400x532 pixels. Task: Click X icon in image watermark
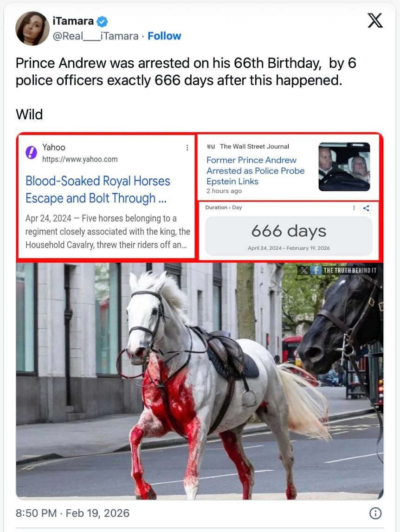click(304, 271)
